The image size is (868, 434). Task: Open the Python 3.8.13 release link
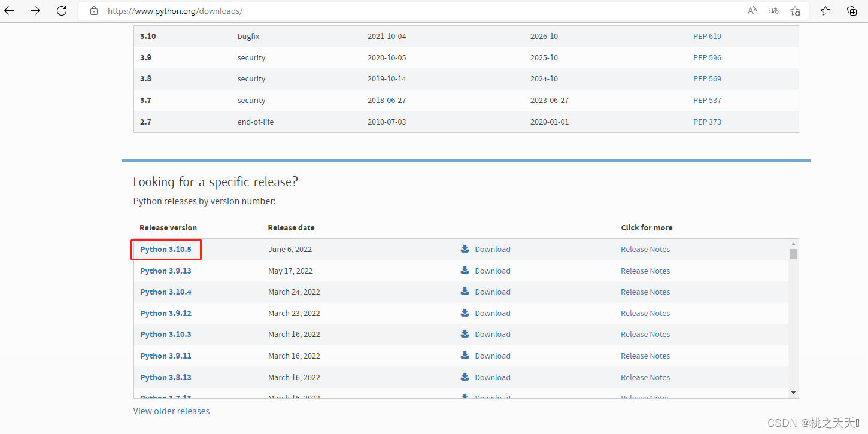[x=166, y=377]
